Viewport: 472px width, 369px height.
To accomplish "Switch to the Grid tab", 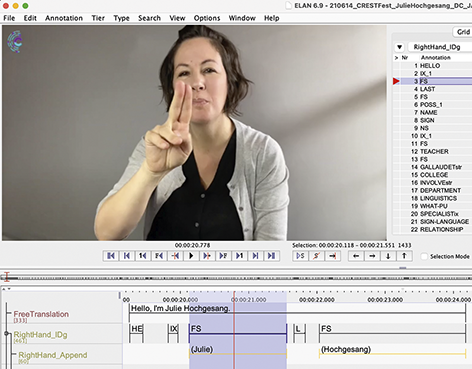I will [x=463, y=32].
